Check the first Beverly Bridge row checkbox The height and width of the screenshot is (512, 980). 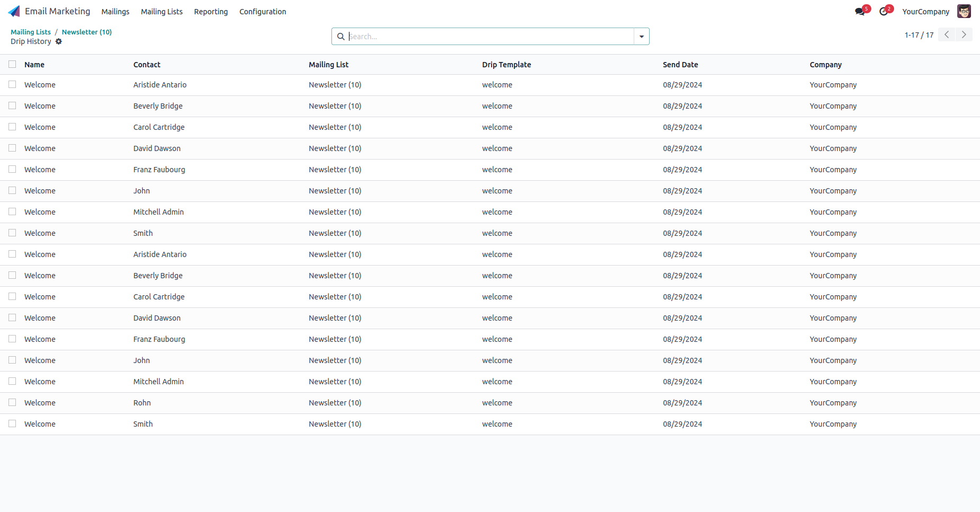(12, 105)
